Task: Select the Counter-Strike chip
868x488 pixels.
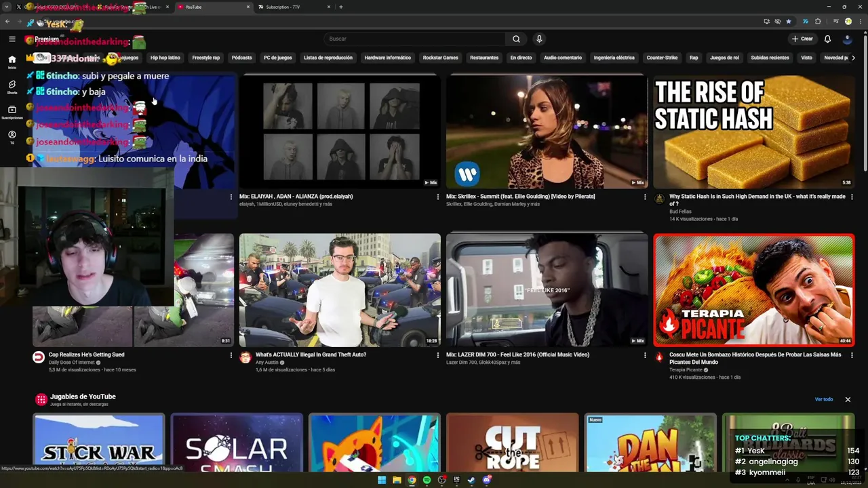Action: pyautogui.click(x=662, y=58)
